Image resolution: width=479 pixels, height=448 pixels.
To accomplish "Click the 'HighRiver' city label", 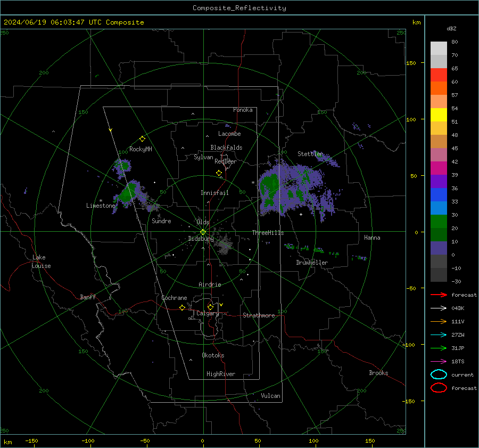I will tap(221, 374).
